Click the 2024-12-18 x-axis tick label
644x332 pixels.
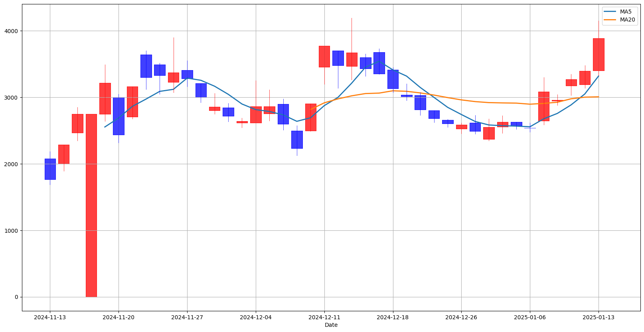click(393, 317)
